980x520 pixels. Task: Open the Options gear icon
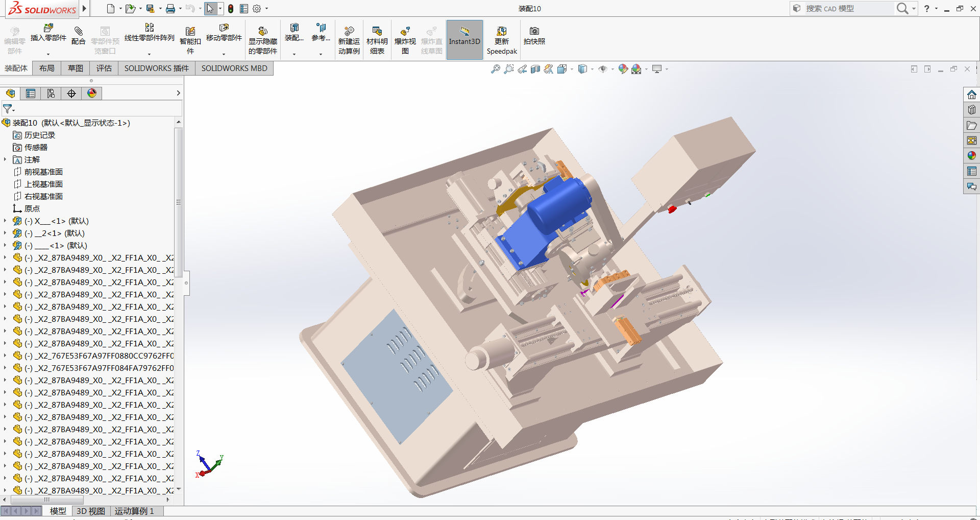(x=257, y=9)
